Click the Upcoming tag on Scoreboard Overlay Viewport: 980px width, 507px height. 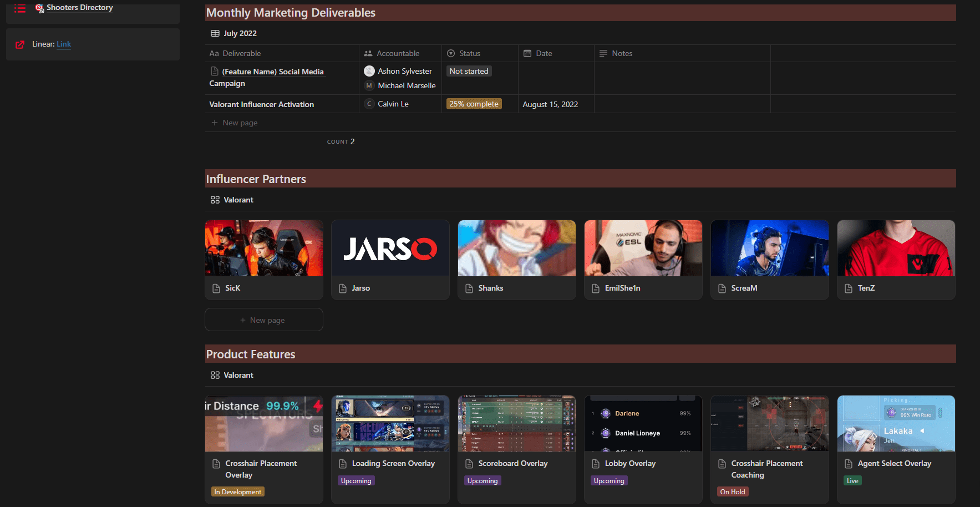click(x=483, y=481)
